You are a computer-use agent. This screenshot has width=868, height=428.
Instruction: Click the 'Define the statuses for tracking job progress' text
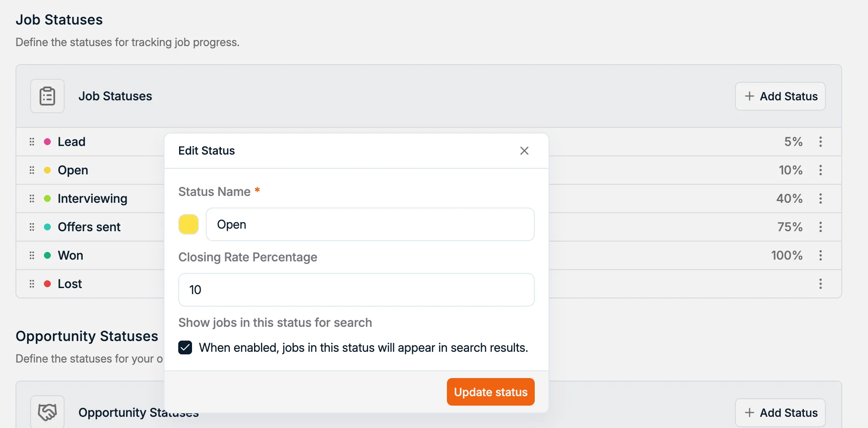(127, 42)
